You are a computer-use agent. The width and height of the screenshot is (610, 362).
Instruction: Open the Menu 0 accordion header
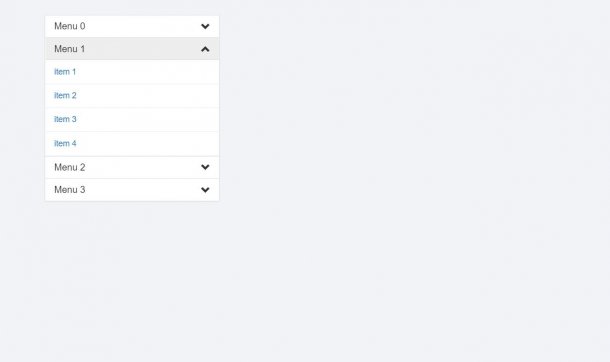pyautogui.click(x=132, y=26)
